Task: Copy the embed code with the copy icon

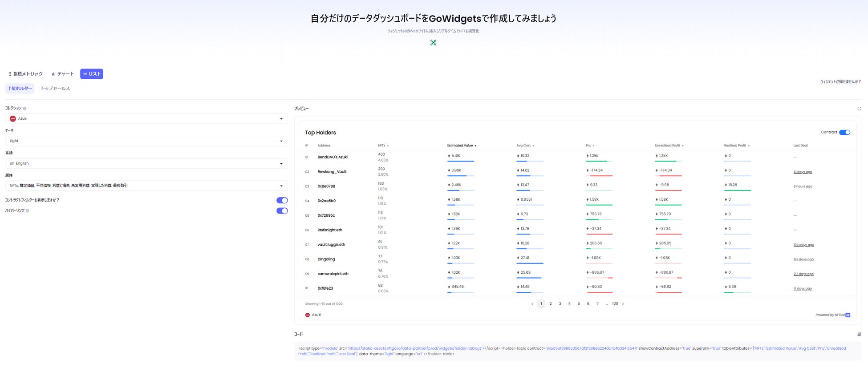Action: click(x=859, y=334)
